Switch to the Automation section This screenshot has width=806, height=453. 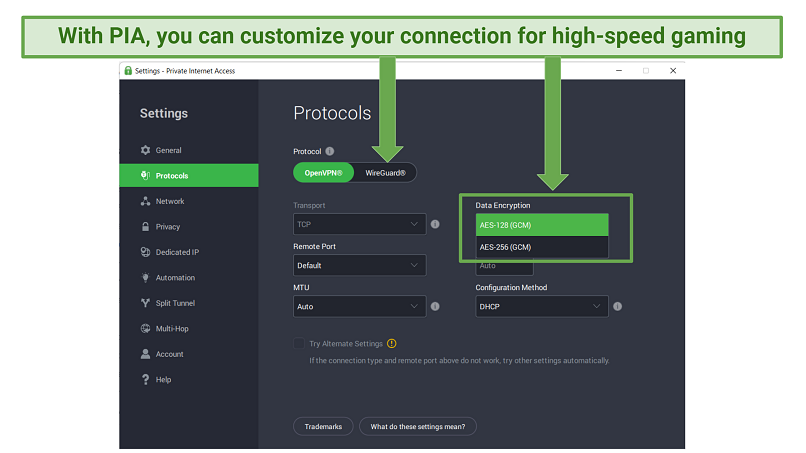click(189, 277)
